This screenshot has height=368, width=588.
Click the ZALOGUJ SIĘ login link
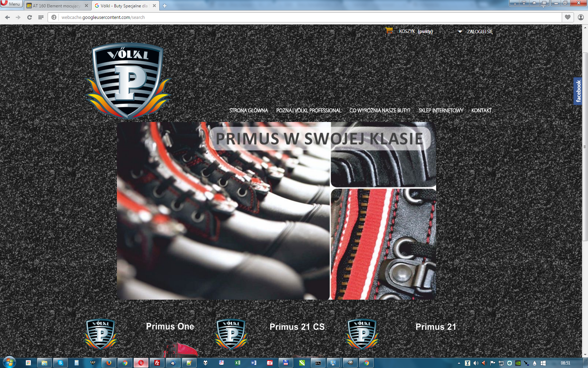point(480,32)
